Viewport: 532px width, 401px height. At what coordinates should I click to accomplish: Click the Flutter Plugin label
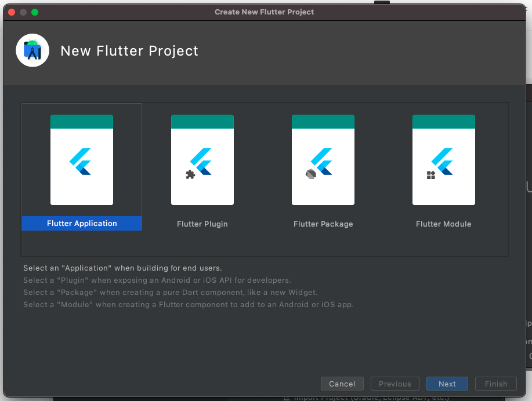[202, 224]
